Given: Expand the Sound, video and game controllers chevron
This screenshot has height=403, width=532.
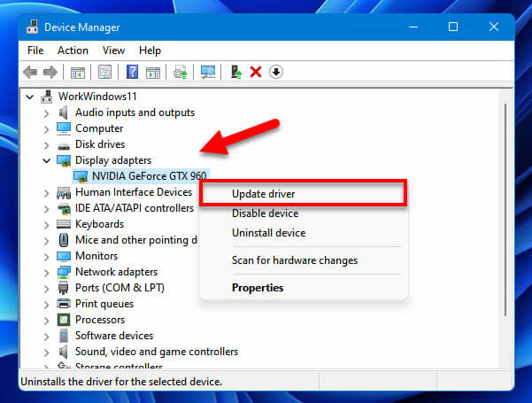Looking at the screenshot, I should tap(47, 353).
